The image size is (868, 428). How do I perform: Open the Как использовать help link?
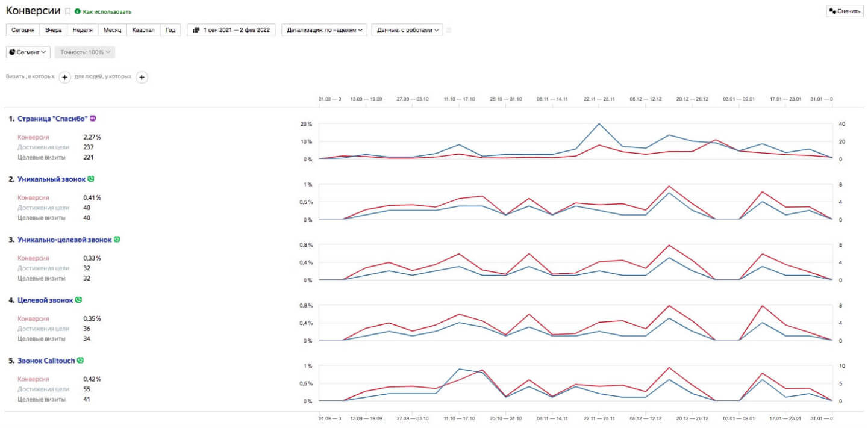pyautogui.click(x=107, y=11)
